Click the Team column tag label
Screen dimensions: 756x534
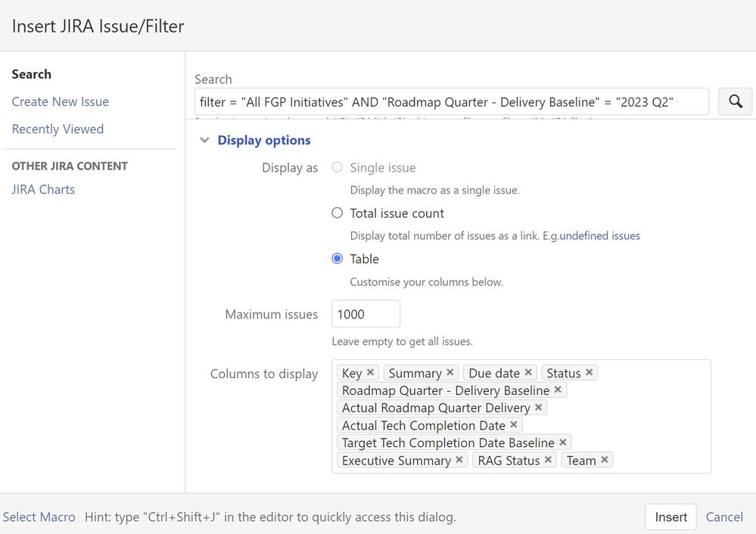(x=581, y=461)
